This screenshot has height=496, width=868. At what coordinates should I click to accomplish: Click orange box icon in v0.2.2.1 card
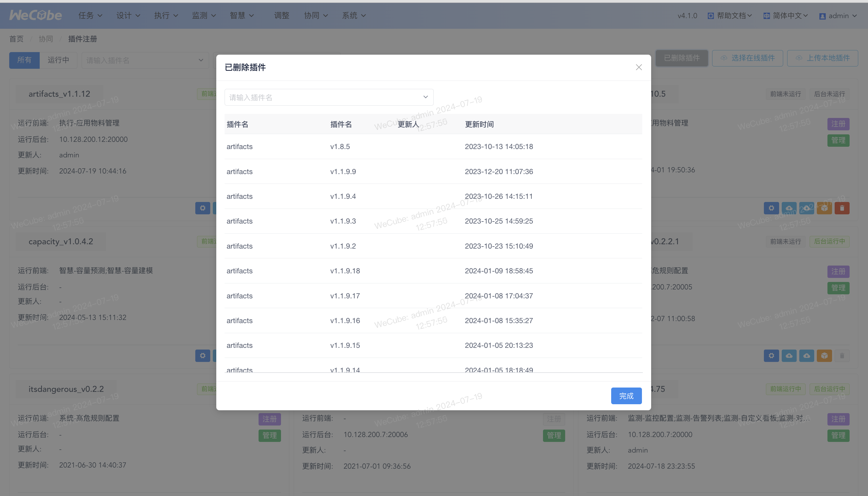pyautogui.click(x=824, y=356)
